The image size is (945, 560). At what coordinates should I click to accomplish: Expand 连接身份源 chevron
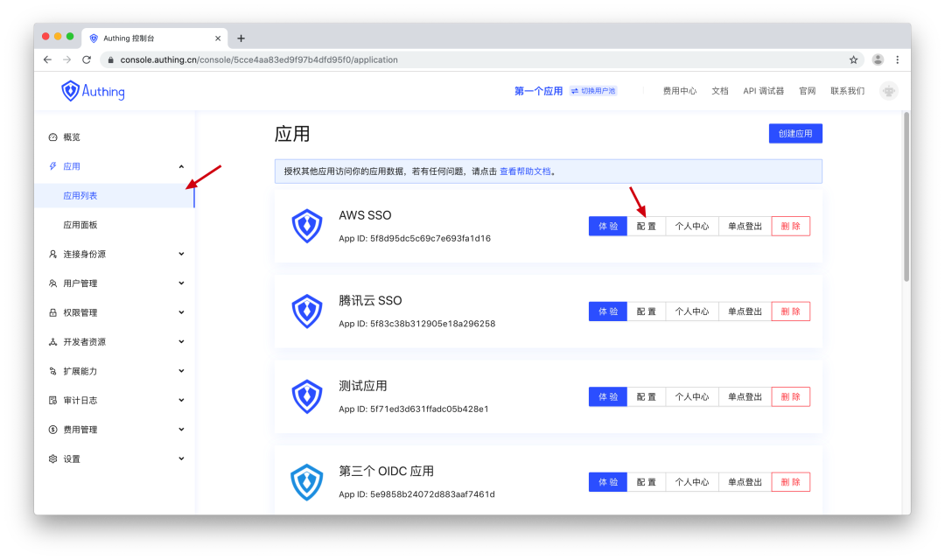point(181,255)
